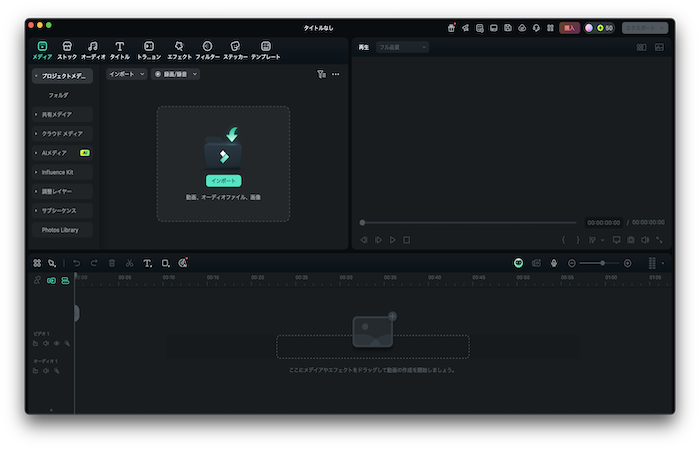The height and width of the screenshot is (450, 700).
Task: Zoom out the timeline with minus button
Action: pyautogui.click(x=571, y=263)
